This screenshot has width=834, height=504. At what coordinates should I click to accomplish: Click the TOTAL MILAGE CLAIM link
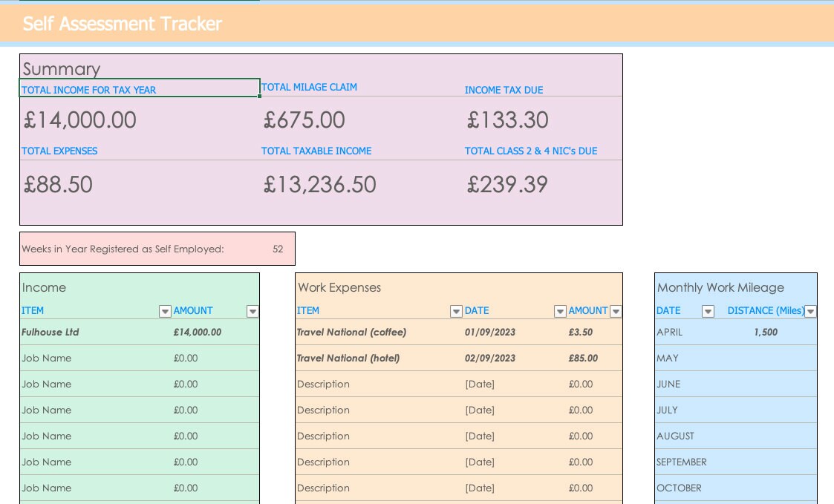[x=309, y=87]
